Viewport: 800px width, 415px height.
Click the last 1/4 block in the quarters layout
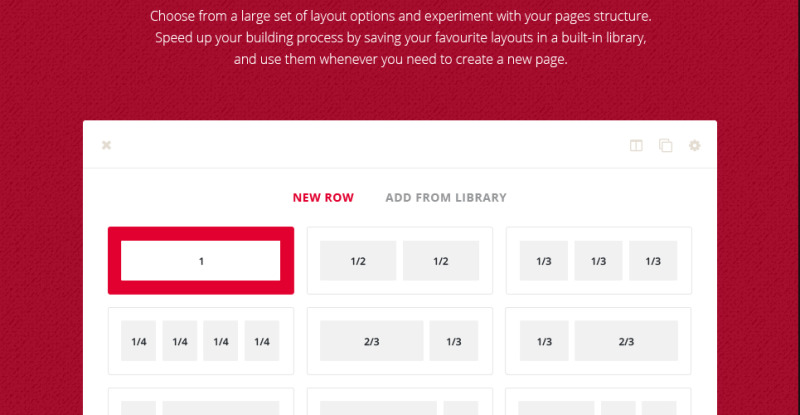pyautogui.click(x=262, y=341)
